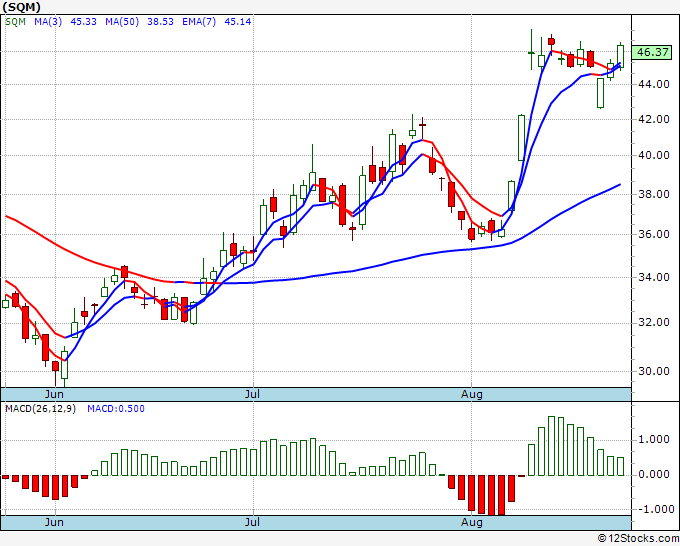Click Jul on the MACD panel axis
The height and width of the screenshot is (546, 680).
click(x=252, y=522)
